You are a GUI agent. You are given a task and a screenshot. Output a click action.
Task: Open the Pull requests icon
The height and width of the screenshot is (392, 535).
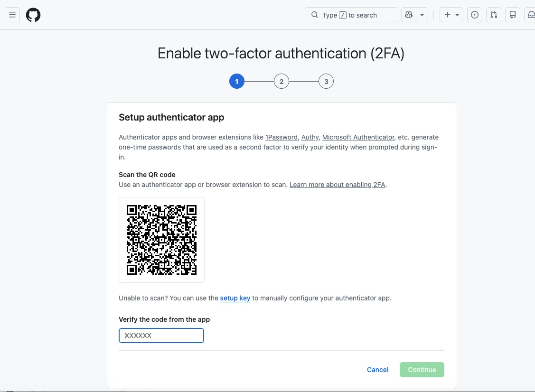pos(494,15)
